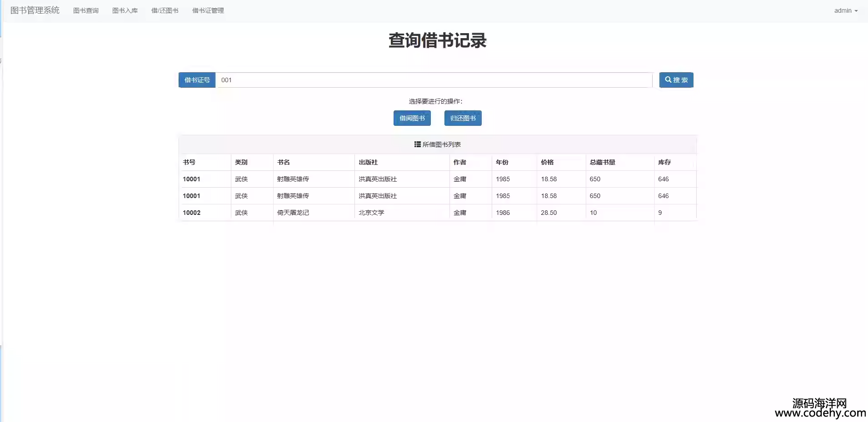
Task: Click the magnifier search icon
Action: (x=668, y=80)
